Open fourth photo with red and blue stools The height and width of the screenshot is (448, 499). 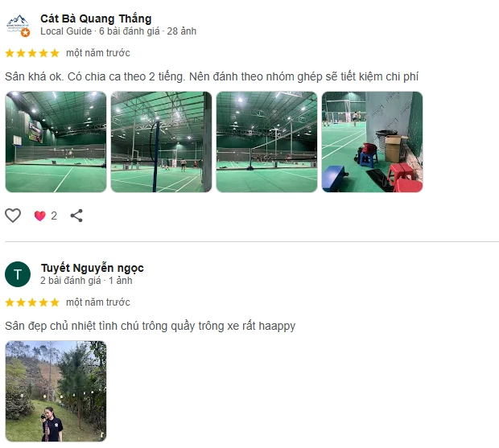[x=373, y=142]
